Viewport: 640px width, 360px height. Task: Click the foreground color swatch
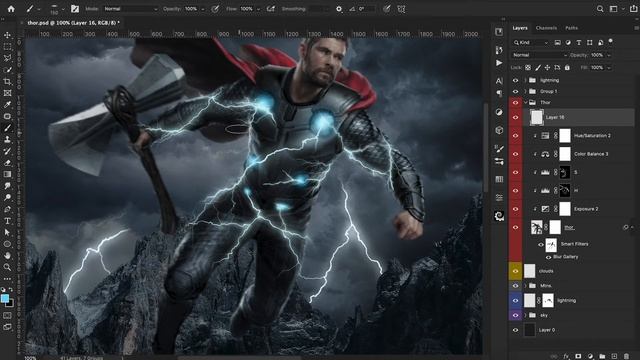point(5,299)
